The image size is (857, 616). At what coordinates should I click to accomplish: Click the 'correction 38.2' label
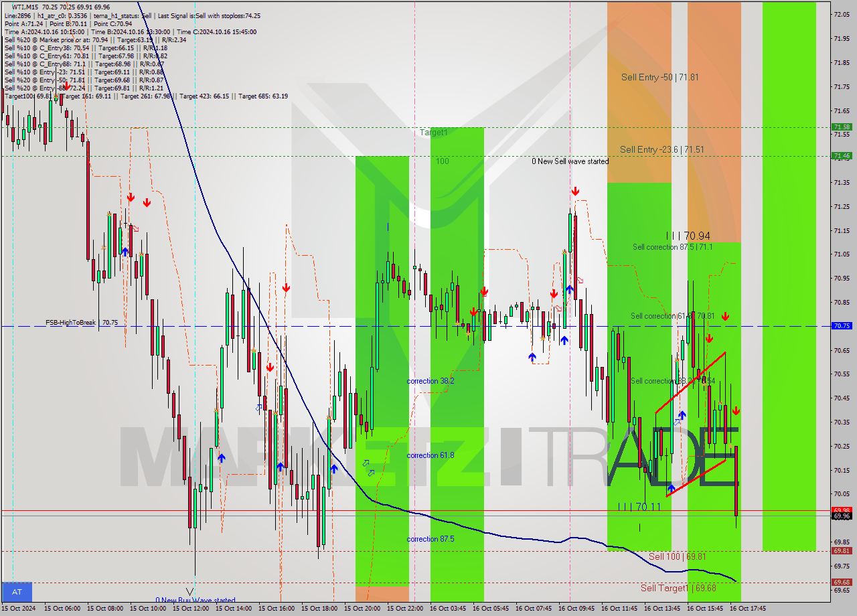click(431, 381)
